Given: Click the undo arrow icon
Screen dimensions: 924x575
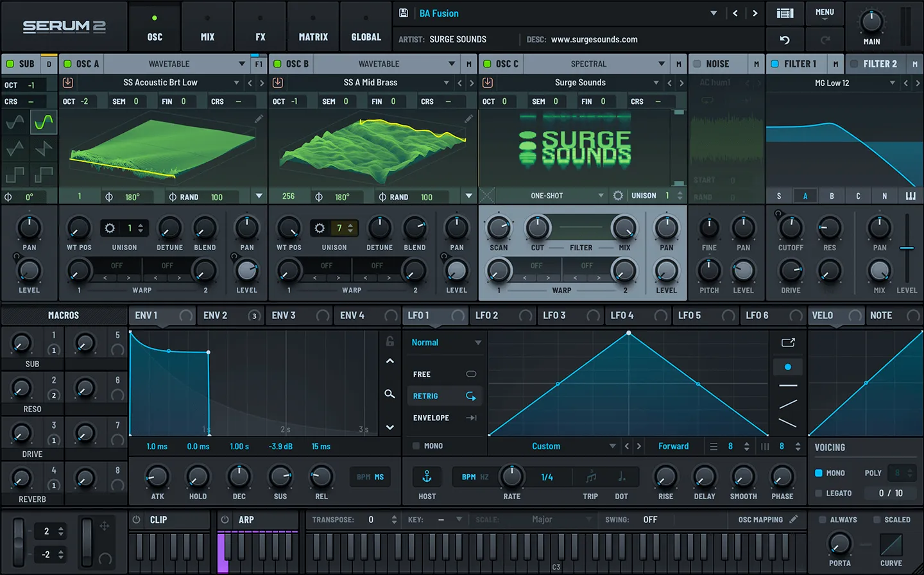Looking at the screenshot, I should coord(785,40).
